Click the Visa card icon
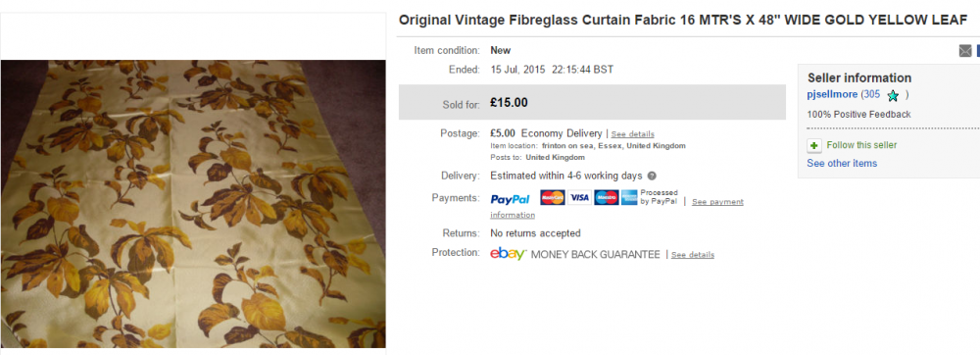The image size is (980, 355). tap(579, 197)
